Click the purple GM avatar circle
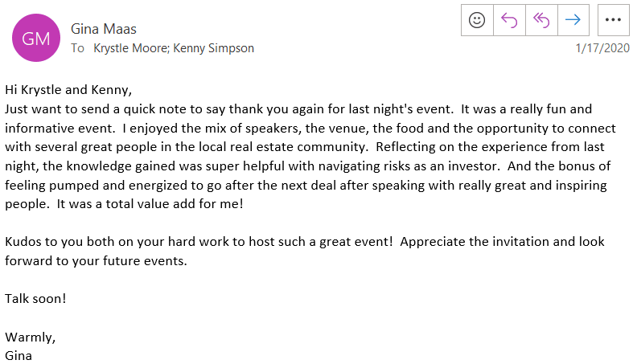The height and width of the screenshot is (364, 633). pos(35,39)
